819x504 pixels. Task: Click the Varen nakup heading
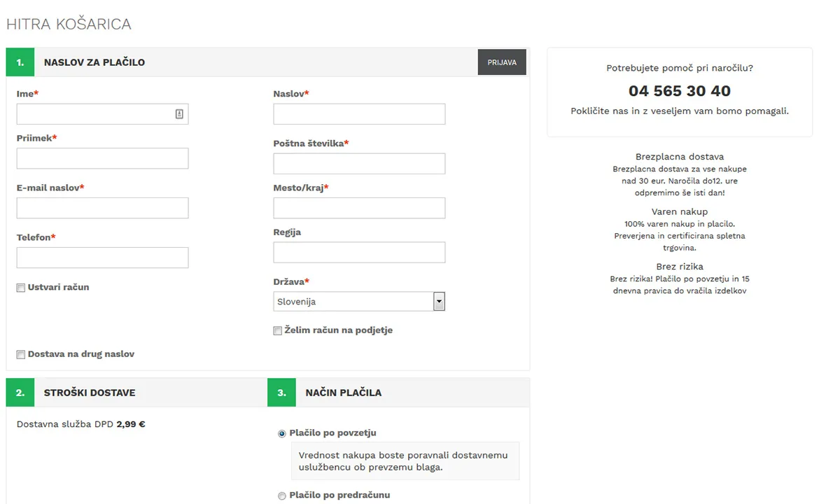coord(680,211)
